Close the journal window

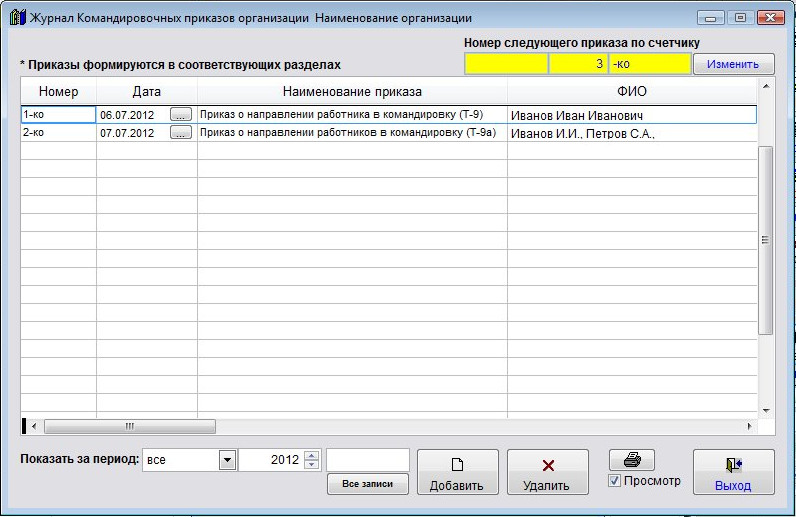[771, 18]
